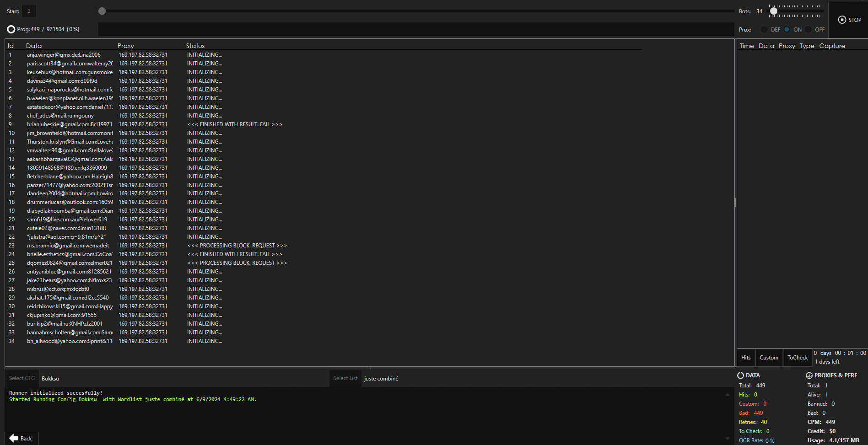Viewport: 868px width, 445px height.
Task: Sort the table by Status column header
Action: [x=195, y=46]
